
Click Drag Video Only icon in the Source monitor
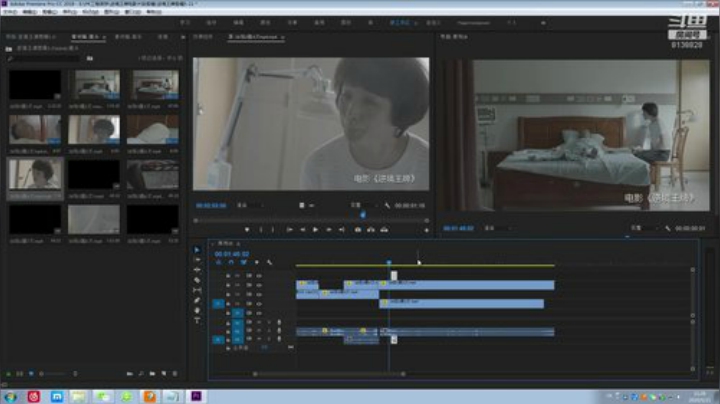tap(302, 206)
